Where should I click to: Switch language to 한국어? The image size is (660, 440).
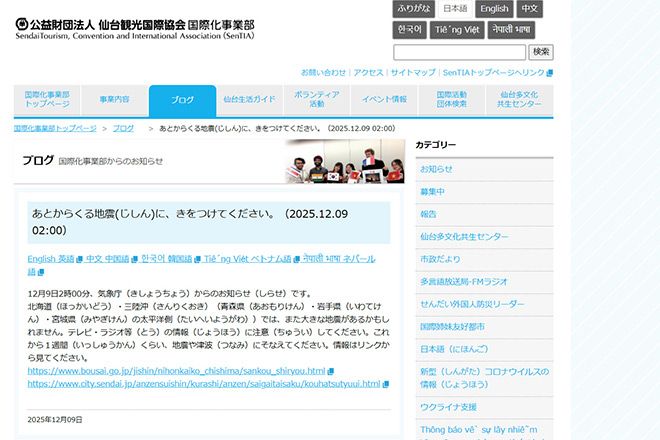click(408, 30)
